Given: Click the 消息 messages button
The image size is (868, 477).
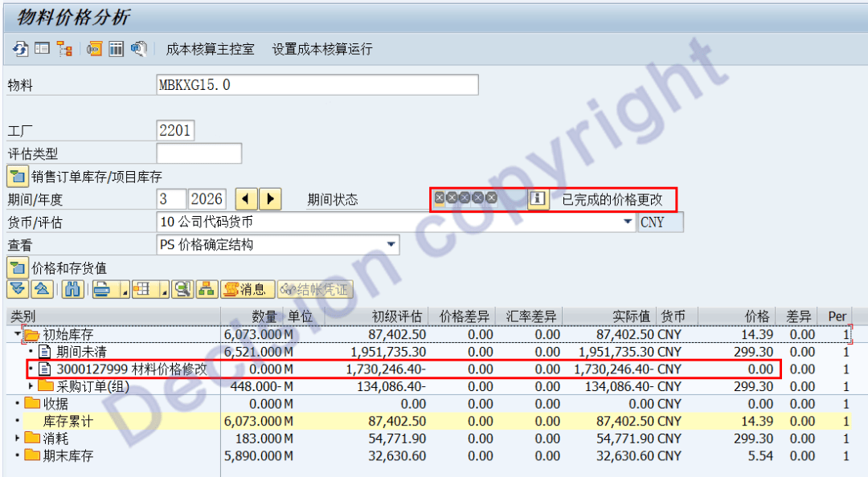Looking at the screenshot, I should [248, 289].
